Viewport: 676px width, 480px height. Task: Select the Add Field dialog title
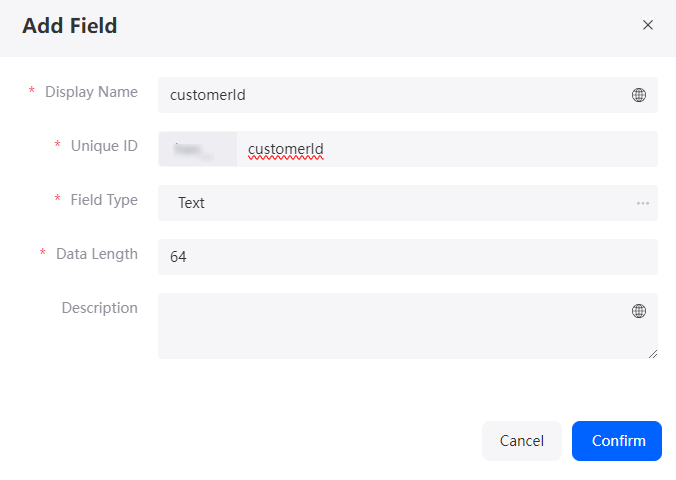coord(70,25)
